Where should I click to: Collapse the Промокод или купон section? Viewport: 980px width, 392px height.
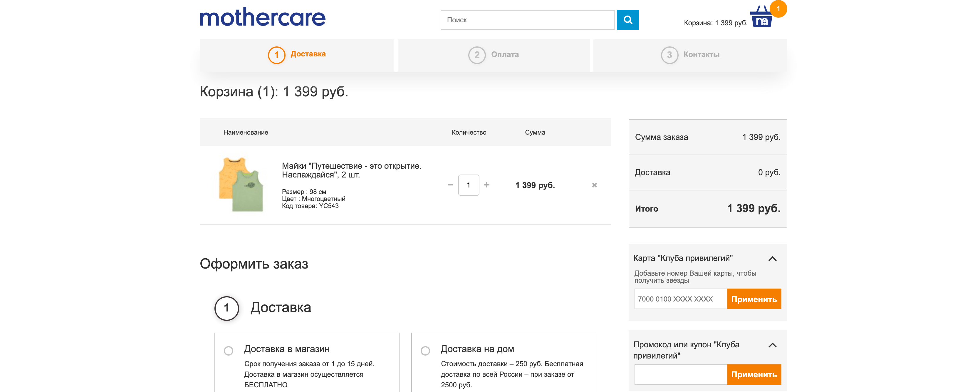[772, 345]
